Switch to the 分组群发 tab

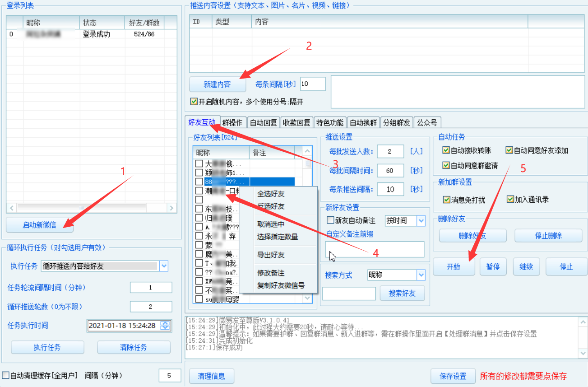pos(397,122)
